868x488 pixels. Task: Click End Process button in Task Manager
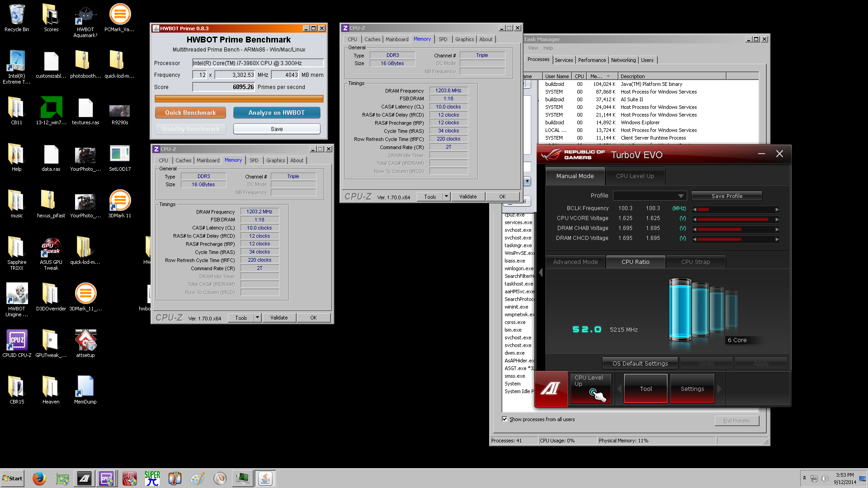[736, 421]
